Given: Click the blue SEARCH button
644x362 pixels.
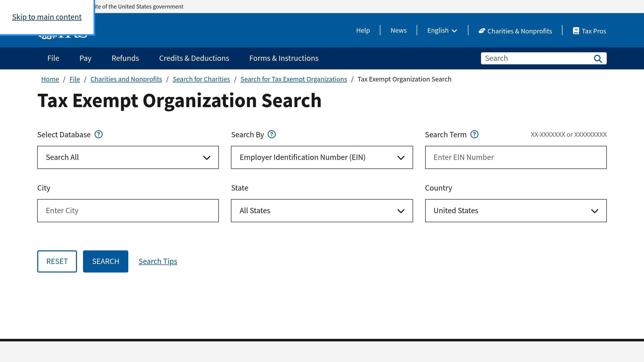Looking at the screenshot, I should (x=106, y=261).
